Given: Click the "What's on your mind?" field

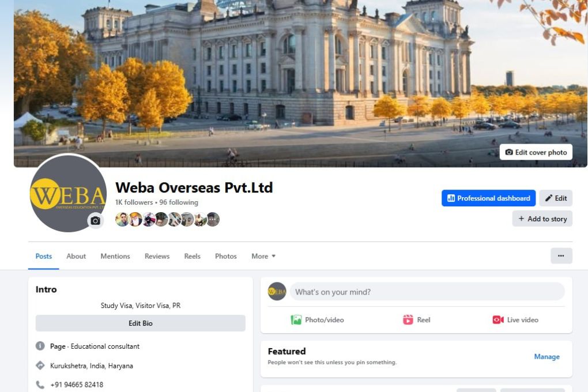Looking at the screenshot, I should click(x=427, y=292).
